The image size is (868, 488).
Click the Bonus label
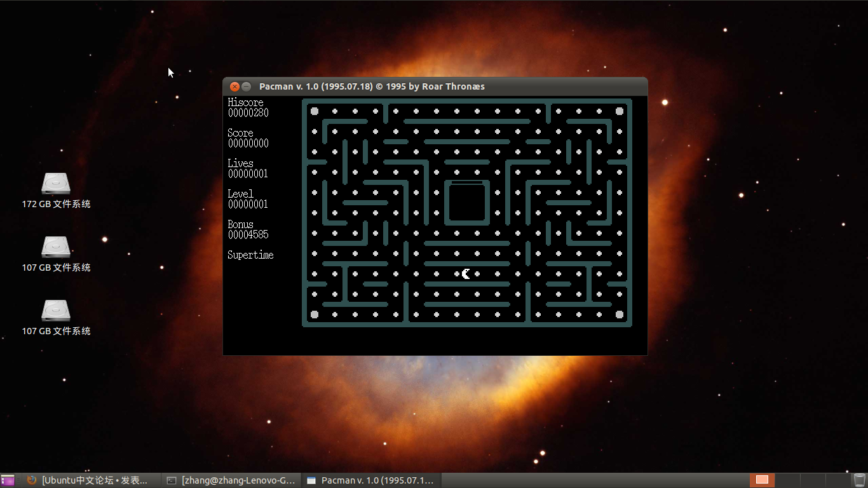tap(240, 224)
